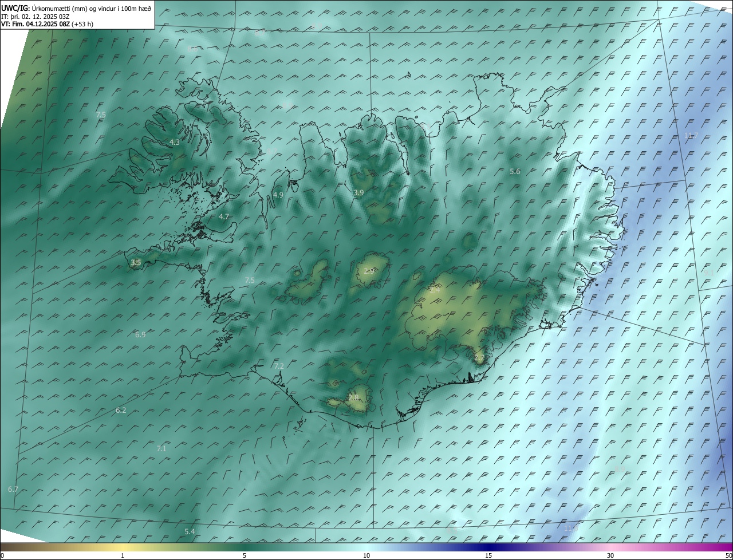Click the 5 tick on the color scale
This screenshot has height=560, width=733.
pos(245,555)
